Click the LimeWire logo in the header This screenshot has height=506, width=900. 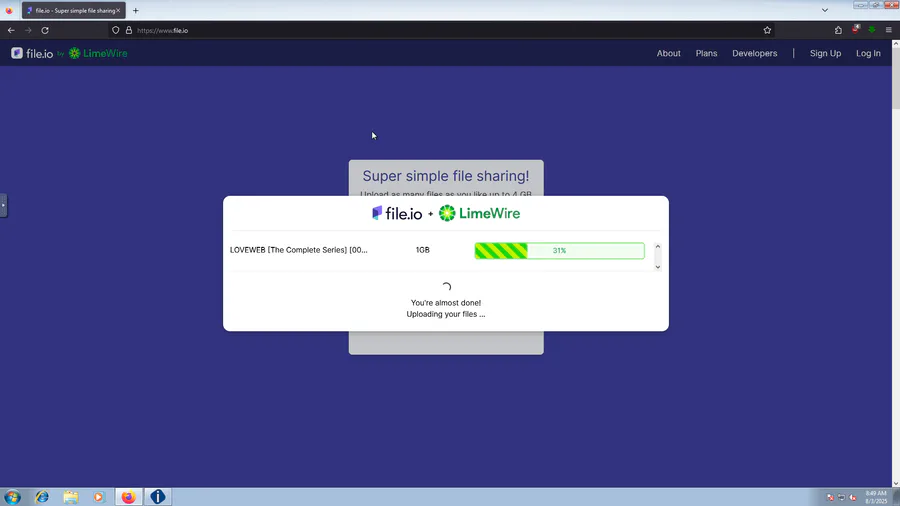click(98, 53)
